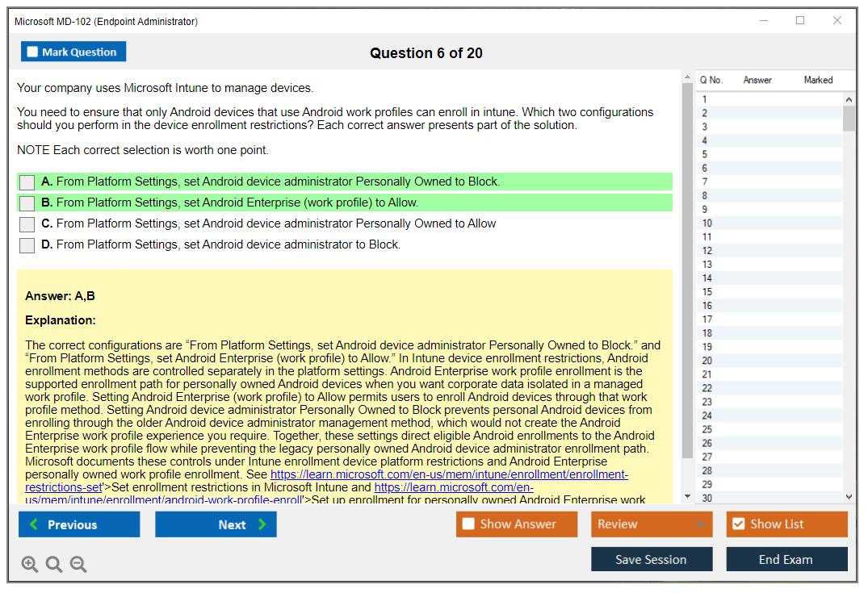Click the question list scroll up arrow
Viewport: 868px width, 593px height.
point(849,99)
